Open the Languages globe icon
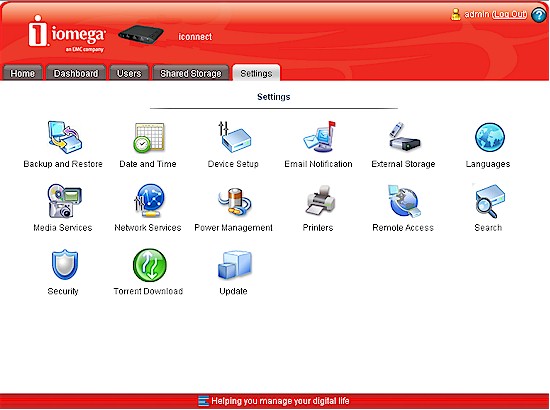The image size is (550, 410). tap(490, 137)
